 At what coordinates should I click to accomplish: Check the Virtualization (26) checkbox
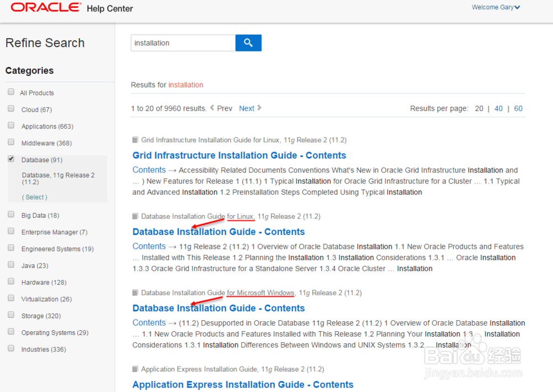[11, 298]
